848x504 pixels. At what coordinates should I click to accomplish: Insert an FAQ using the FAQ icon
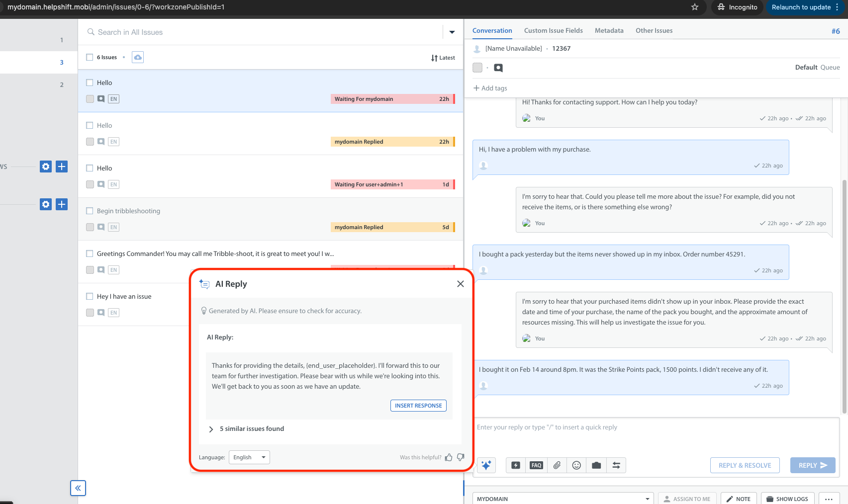pos(536,465)
